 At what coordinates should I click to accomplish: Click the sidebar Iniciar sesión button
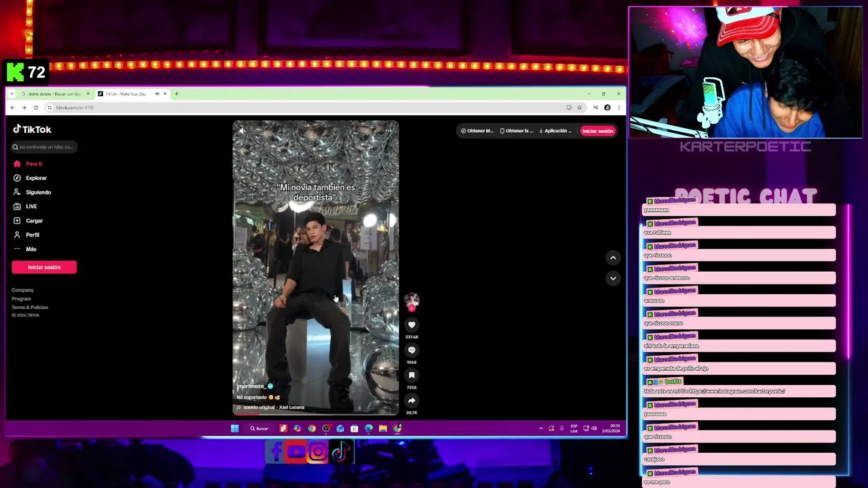44,267
